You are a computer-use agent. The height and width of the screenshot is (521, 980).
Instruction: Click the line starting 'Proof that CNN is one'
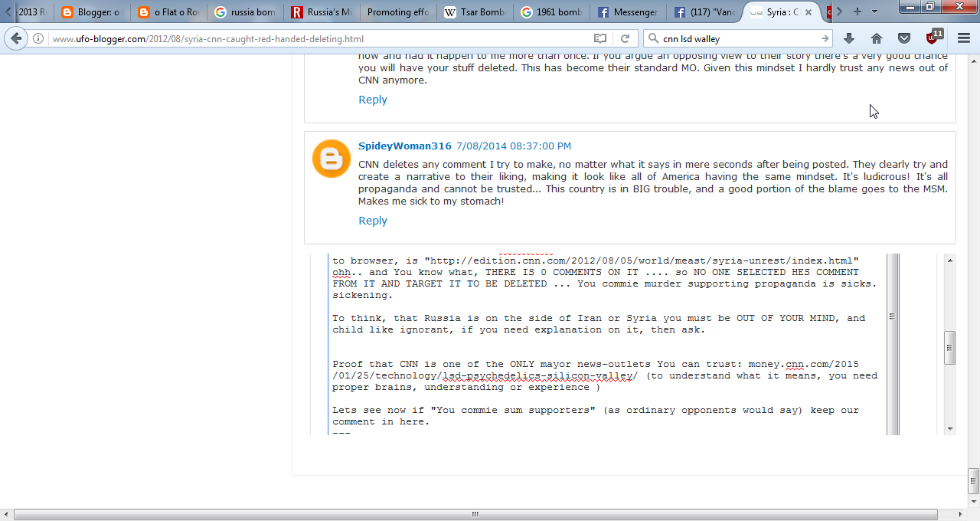[596, 364]
